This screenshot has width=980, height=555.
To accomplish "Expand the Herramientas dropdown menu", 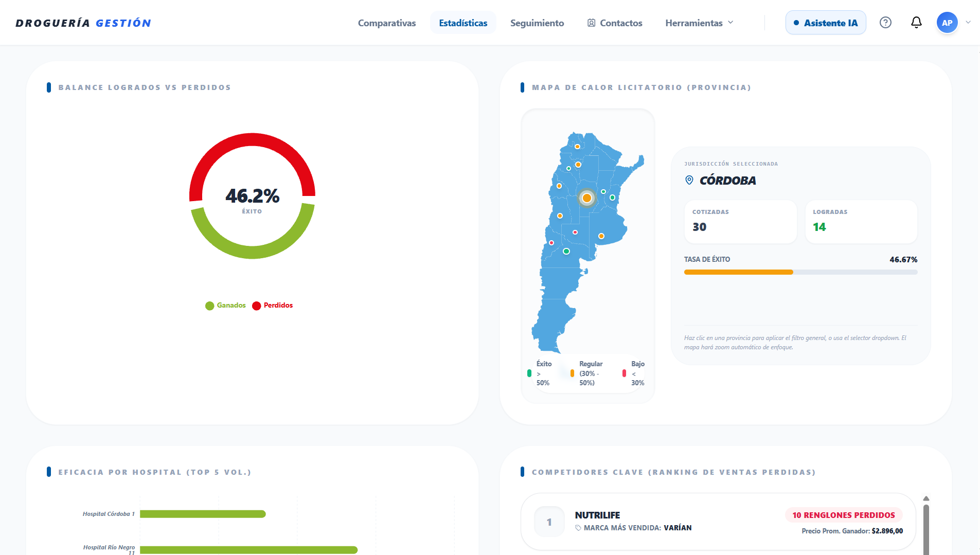I will (699, 23).
